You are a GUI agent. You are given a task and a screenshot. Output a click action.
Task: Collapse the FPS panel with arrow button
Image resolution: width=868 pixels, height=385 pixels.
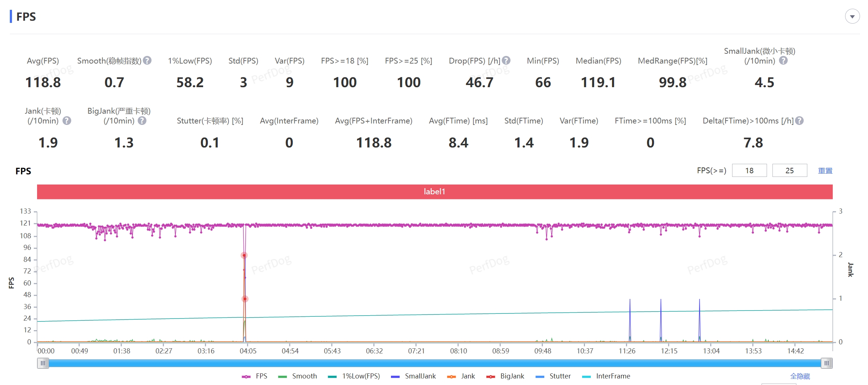tap(852, 17)
